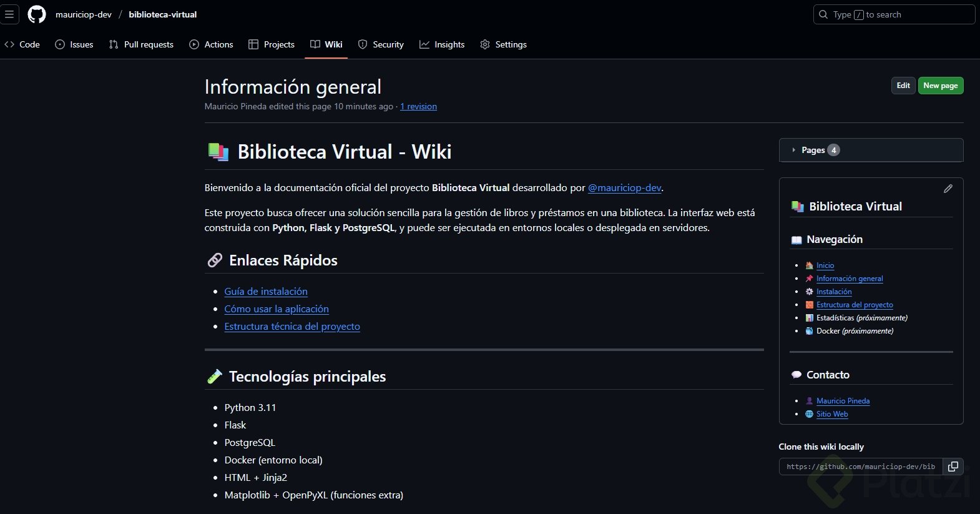The height and width of the screenshot is (514, 980).
Task: Open the mauriciop-dev owner link
Action: point(84,14)
